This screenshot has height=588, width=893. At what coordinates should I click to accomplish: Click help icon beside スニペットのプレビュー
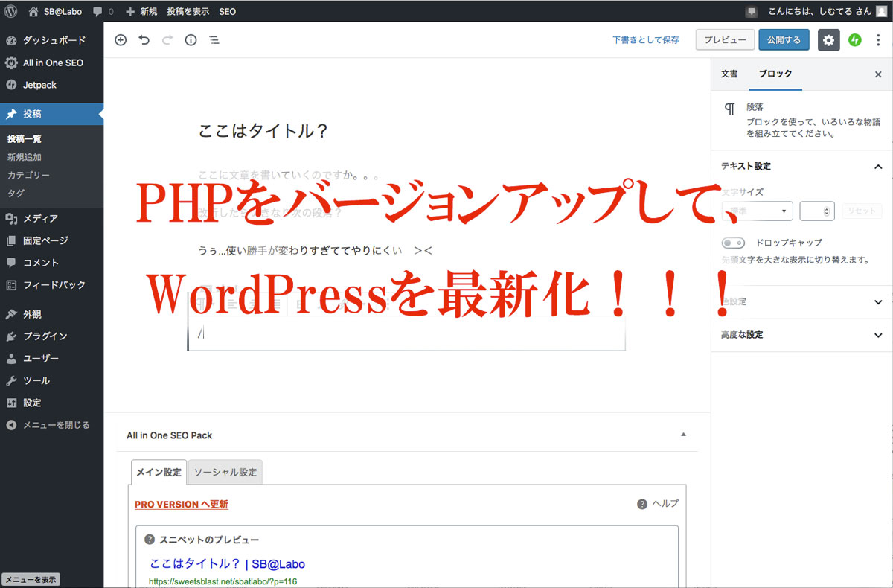coord(150,540)
